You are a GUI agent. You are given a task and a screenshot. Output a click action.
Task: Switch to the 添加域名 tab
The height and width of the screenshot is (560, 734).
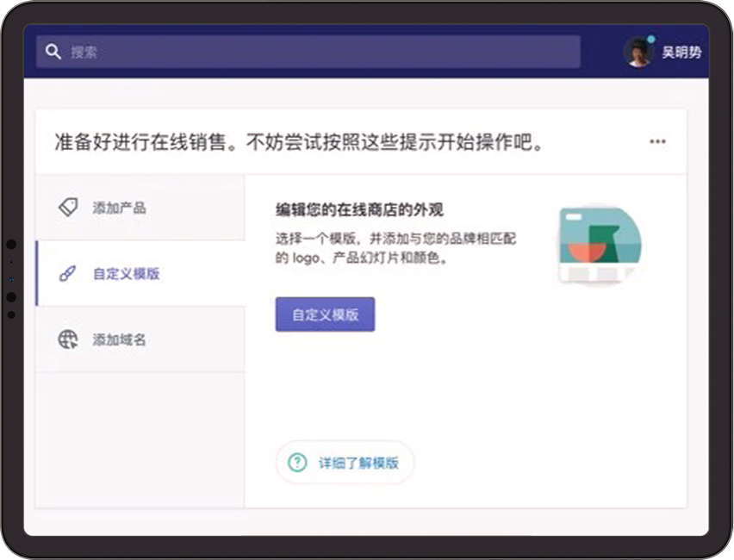(120, 339)
